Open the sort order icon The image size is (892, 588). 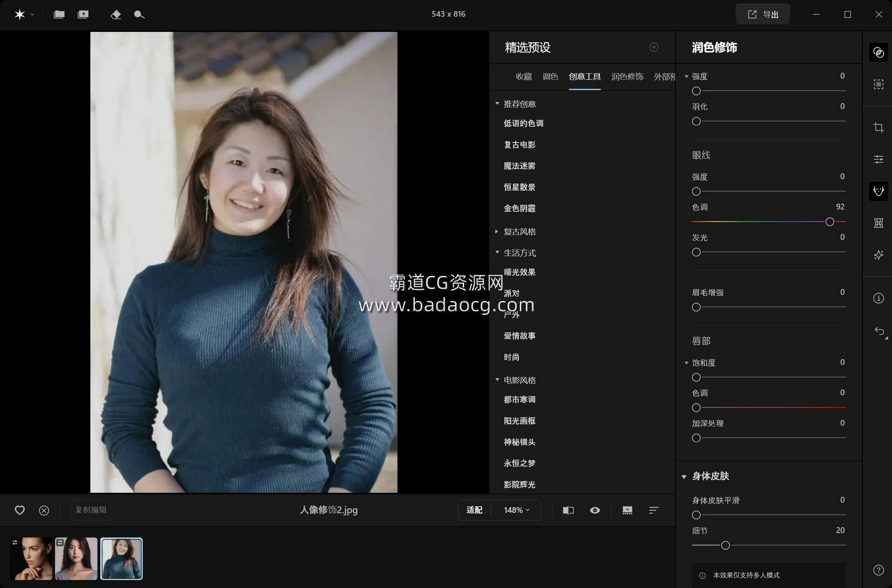click(654, 510)
